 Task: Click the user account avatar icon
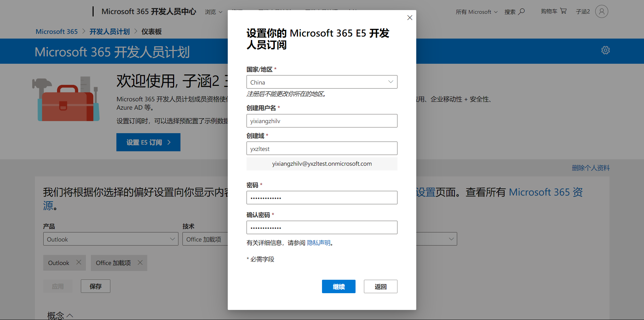click(x=601, y=11)
